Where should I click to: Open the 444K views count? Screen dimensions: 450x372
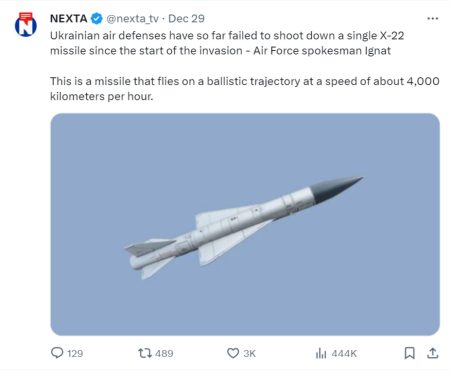point(344,354)
